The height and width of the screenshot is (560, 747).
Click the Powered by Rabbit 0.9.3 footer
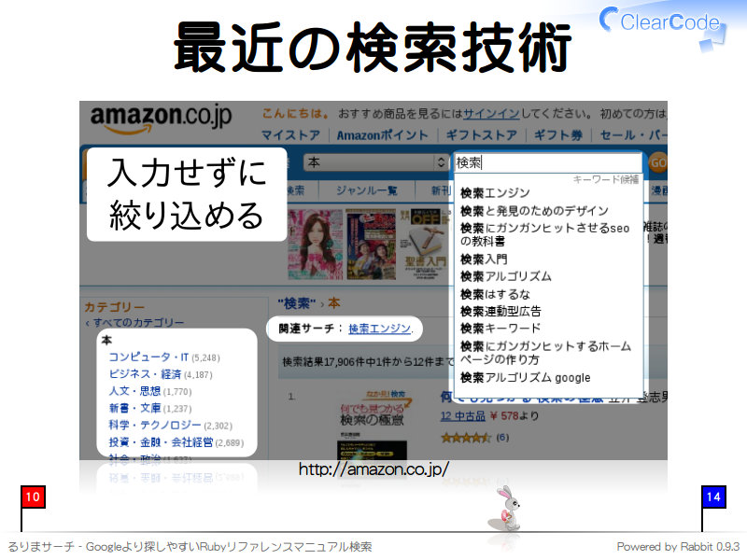pyautogui.click(x=678, y=547)
